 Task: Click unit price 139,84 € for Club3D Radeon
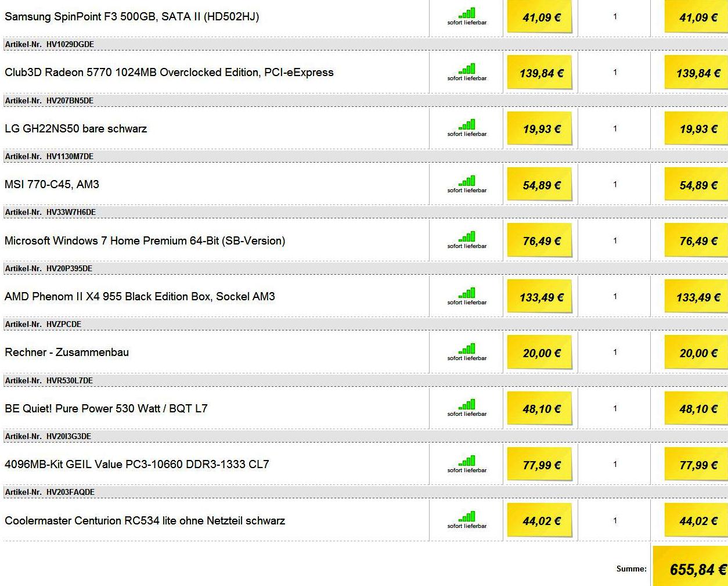pyautogui.click(x=540, y=73)
